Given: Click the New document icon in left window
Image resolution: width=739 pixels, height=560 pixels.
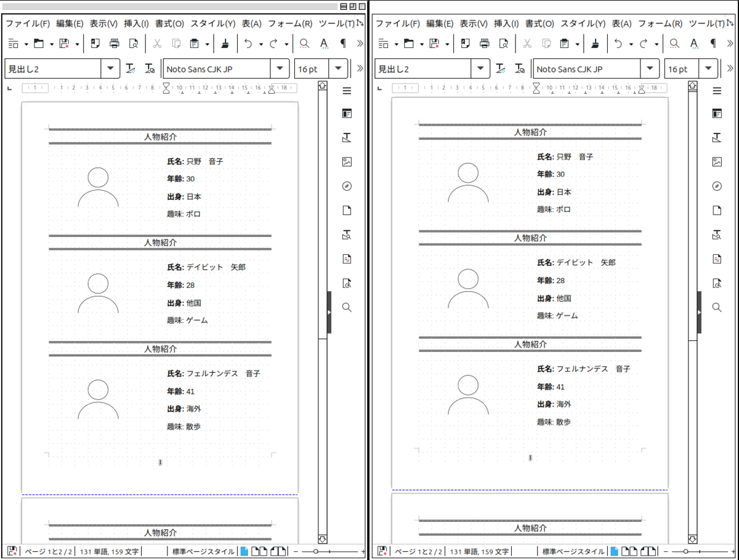Looking at the screenshot, I should (x=14, y=44).
